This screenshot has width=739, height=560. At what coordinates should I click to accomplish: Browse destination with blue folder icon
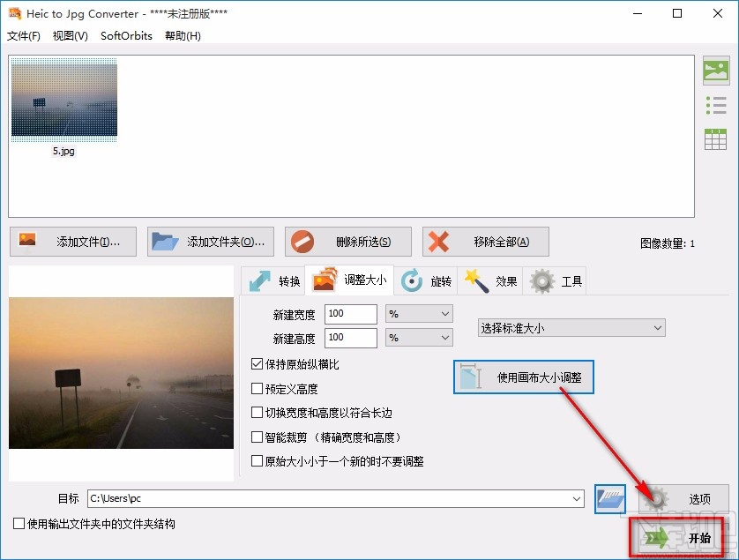608,498
